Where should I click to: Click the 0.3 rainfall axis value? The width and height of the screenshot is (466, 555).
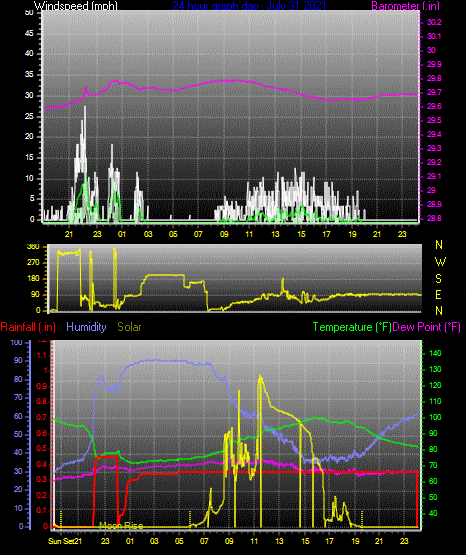click(x=42, y=480)
